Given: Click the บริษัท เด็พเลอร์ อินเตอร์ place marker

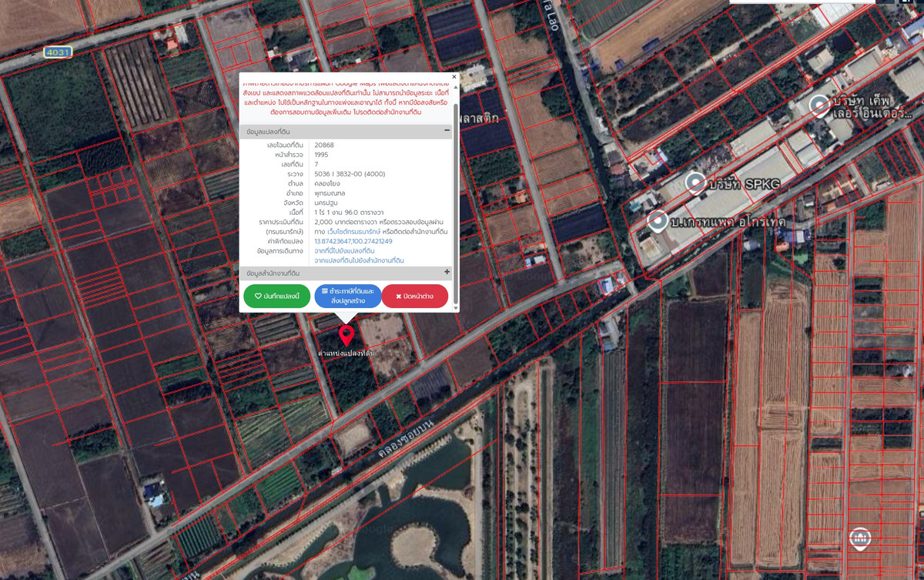Looking at the screenshot, I should click(819, 106).
